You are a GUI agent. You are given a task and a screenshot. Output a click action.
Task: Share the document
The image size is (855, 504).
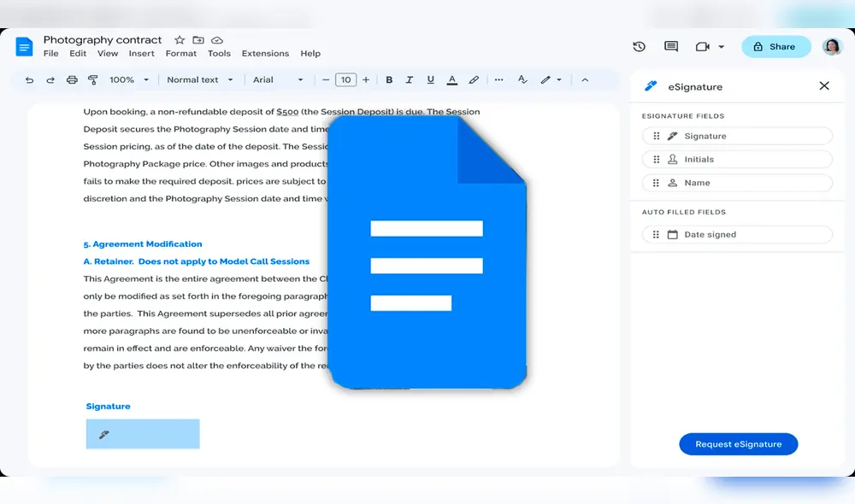775,47
